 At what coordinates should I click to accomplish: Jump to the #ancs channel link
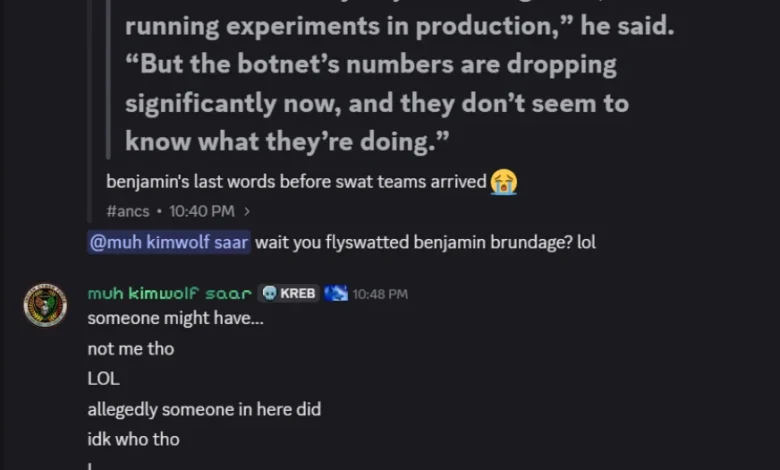pos(125,211)
